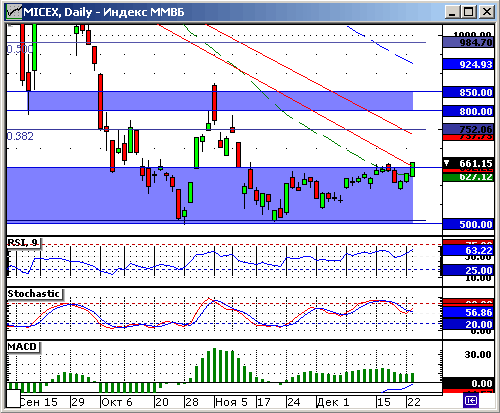The width and height of the screenshot is (500, 413).
Task: Click the MICEX chart icon in title bar
Action: coord(14,12)
